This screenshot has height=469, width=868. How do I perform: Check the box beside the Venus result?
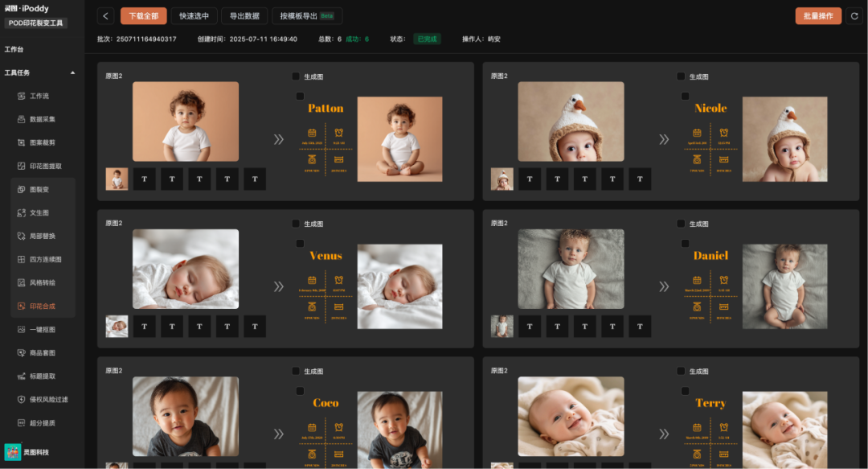tap(300, 243)
